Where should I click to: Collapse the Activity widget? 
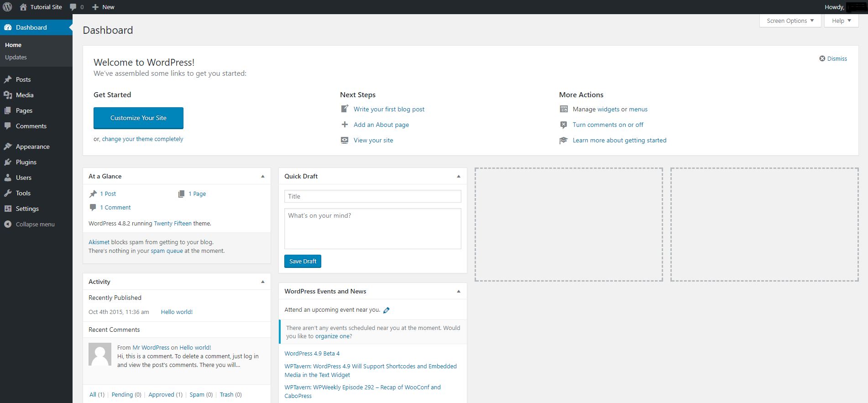(263, 282)
